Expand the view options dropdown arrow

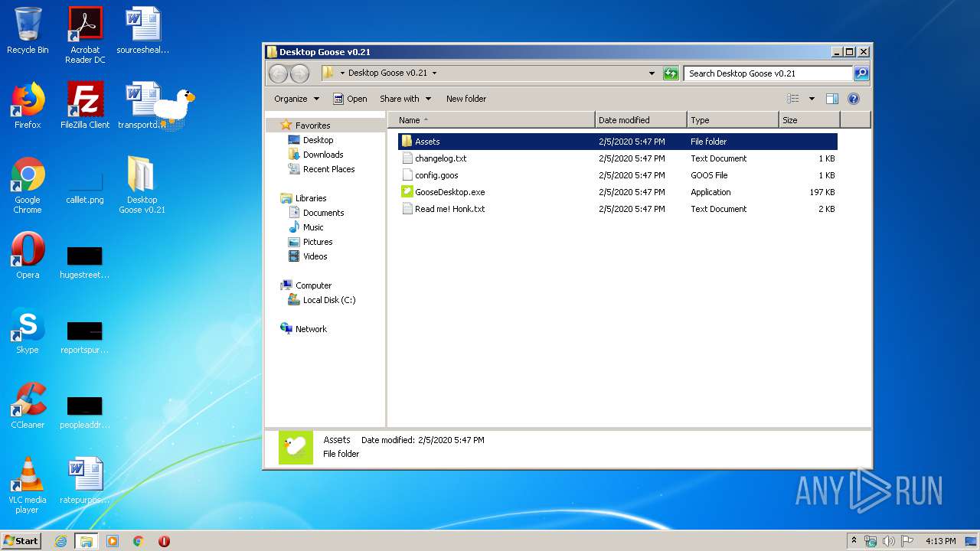(x=812, y=99)
